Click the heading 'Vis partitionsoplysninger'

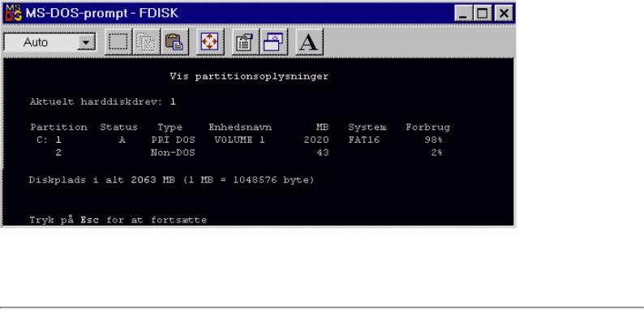click(x=249, y=76)
